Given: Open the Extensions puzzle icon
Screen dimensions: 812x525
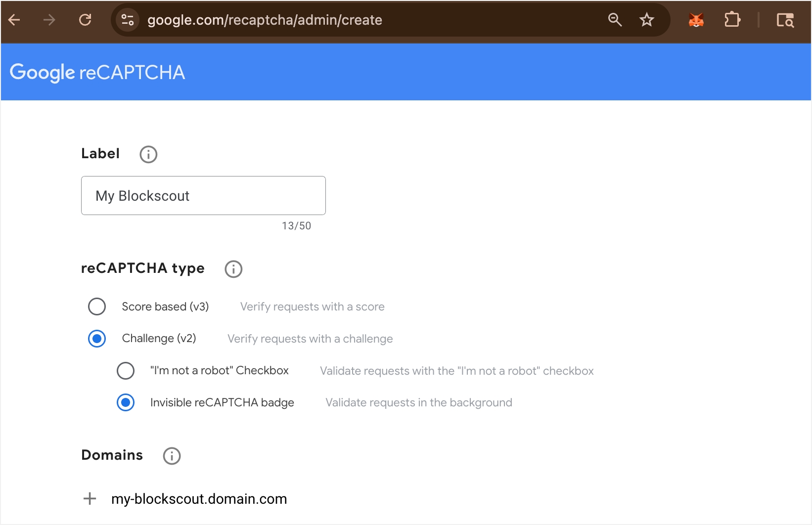Looking at the screenshot, I should (732, 20).
